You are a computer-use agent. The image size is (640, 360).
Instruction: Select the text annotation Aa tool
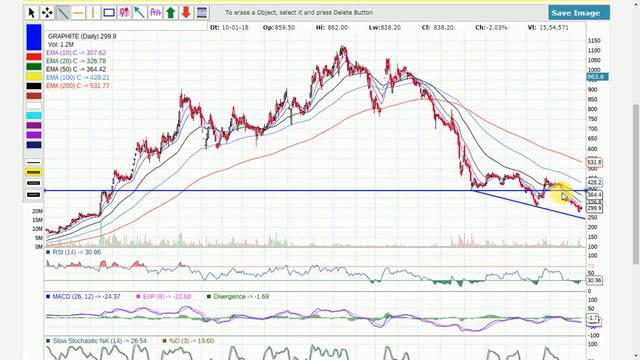(156, 13)
